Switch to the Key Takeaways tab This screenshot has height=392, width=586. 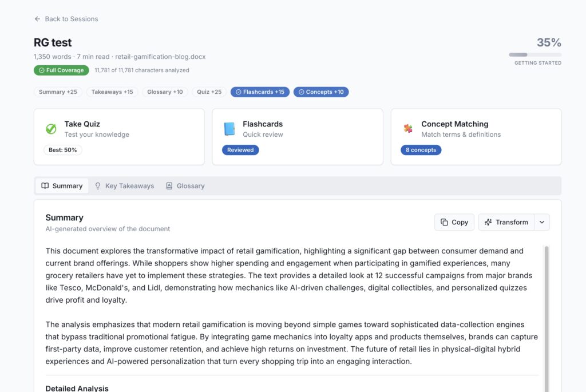tap(124, 186)
